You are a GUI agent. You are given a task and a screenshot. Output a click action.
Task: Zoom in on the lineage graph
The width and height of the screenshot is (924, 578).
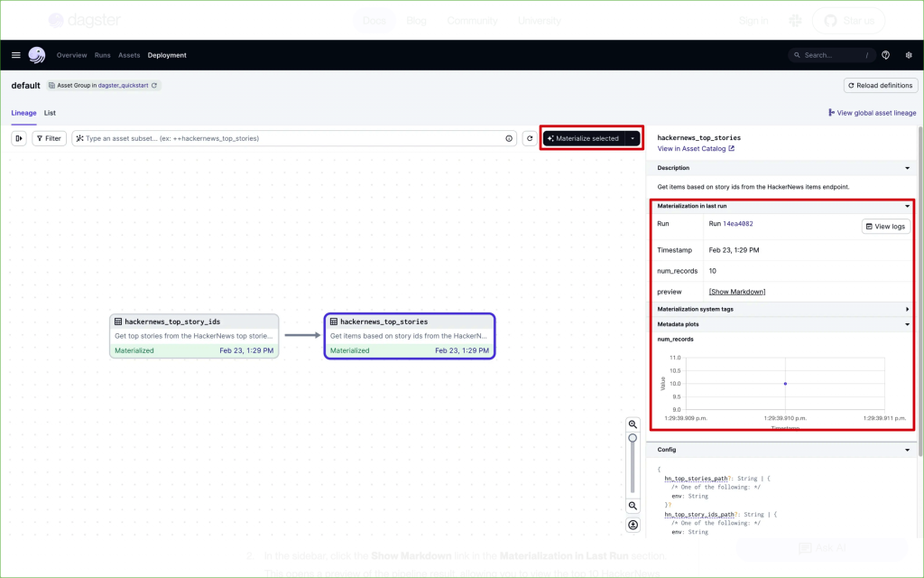633,424
